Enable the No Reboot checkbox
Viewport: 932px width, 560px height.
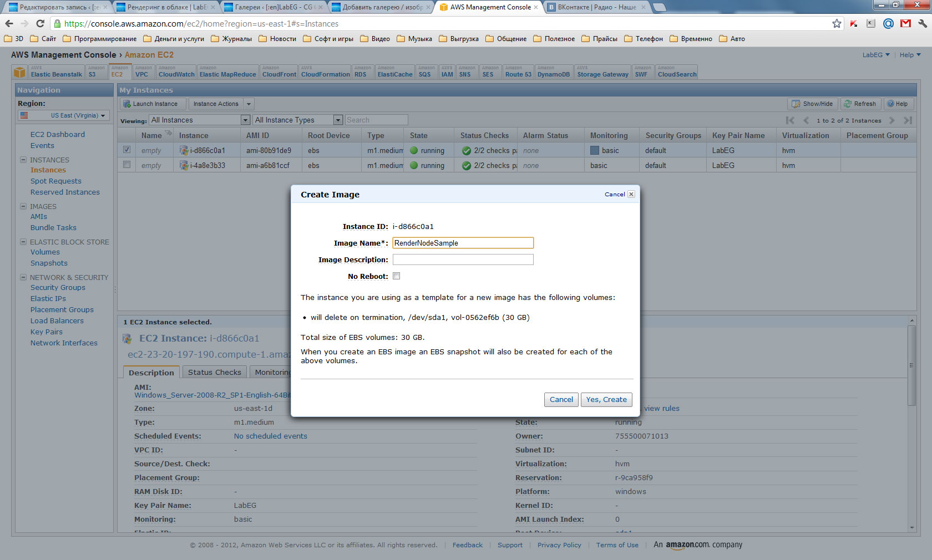(x=396, y=276)
